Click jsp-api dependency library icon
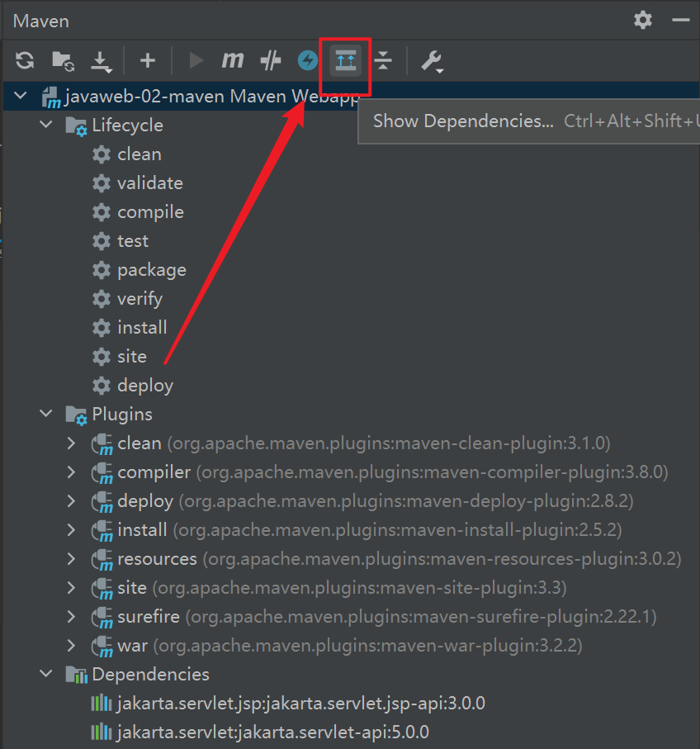Screen dimensions: 700x749 pyautogui.click(x=102, y=703)
